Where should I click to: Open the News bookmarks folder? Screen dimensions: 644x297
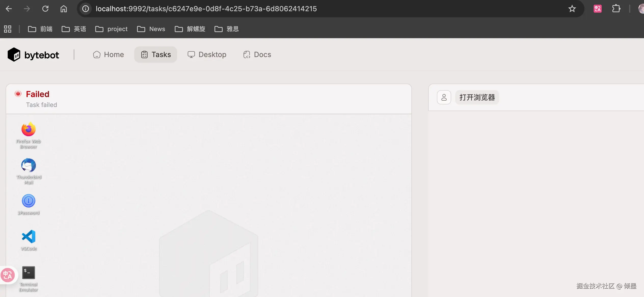[151, 29]
